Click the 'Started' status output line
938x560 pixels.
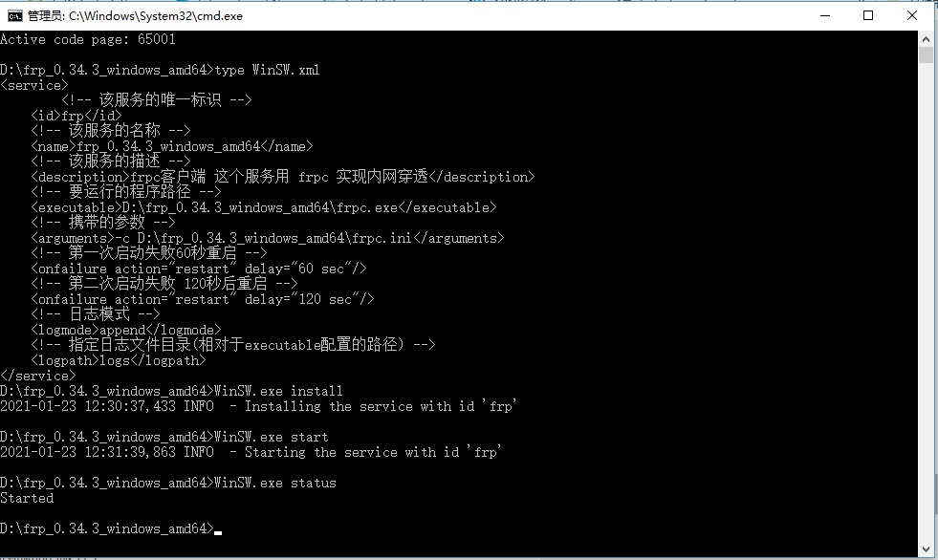(x=27, y=498)
